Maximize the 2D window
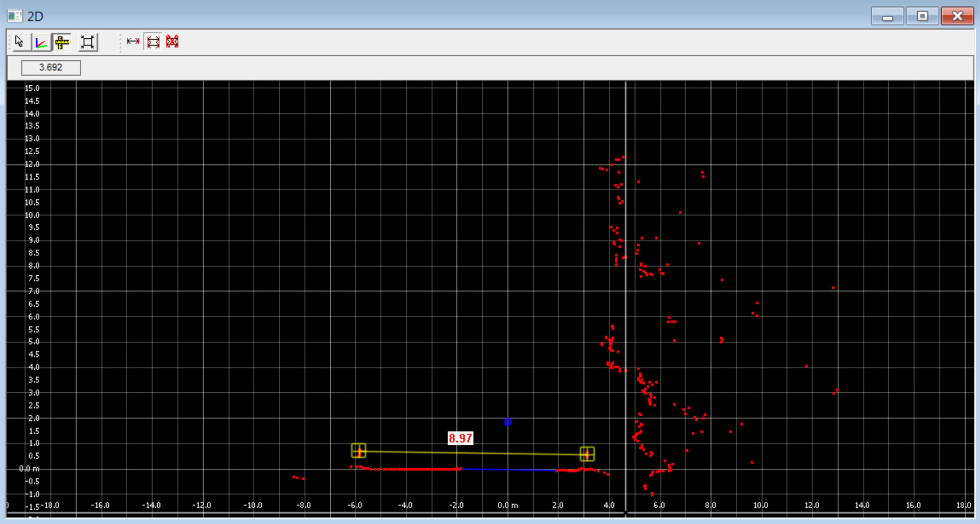This screenshot has width=980, height=524. point(922,16)
